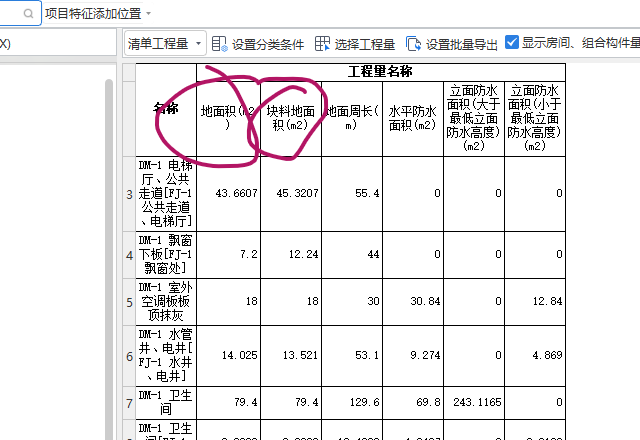Select the 名称 column header
Screen dimensions: 640x440
click(x=166, y=109)
